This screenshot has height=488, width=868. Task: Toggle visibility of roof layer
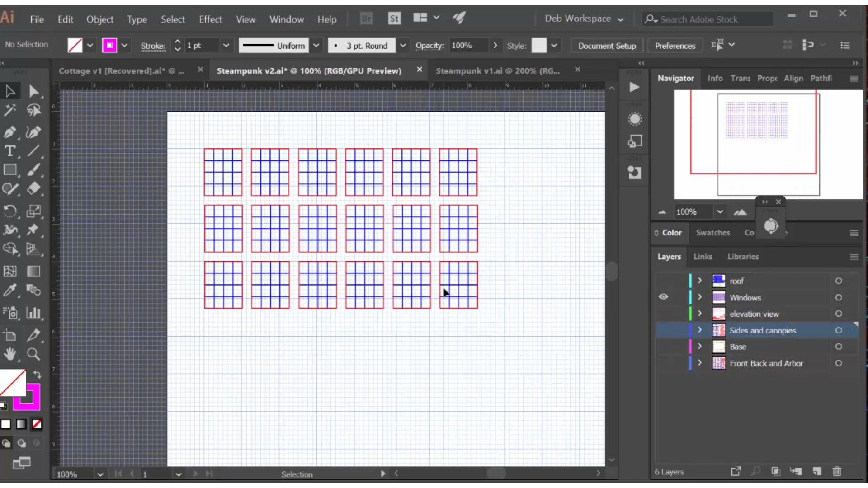click(x=664, y=281)
